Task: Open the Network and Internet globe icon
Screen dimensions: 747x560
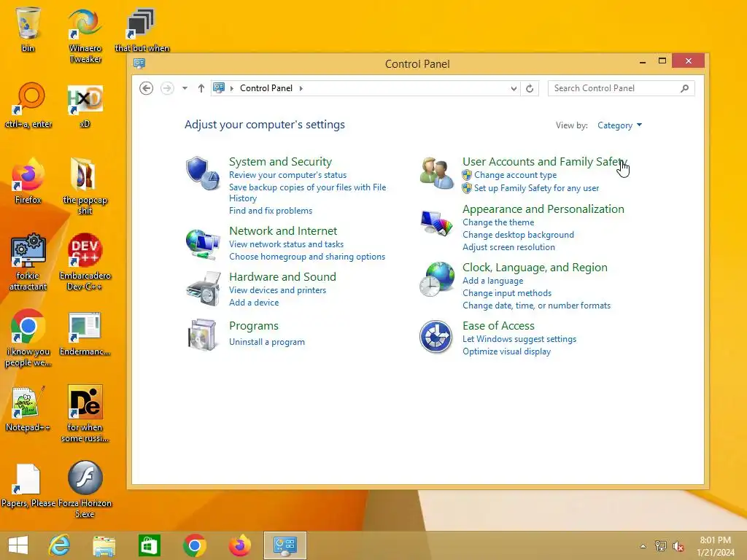Action: [x=203, y=244]
